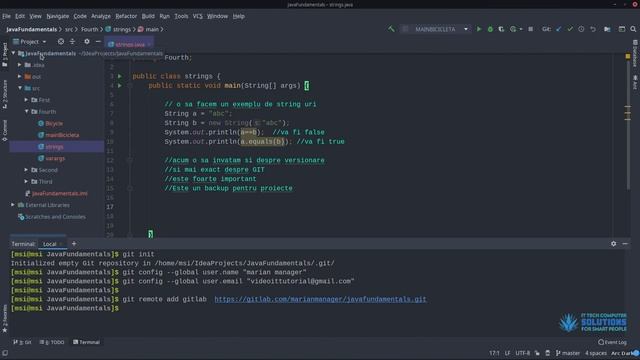Open Project Structure icon
This screenshot has height=360, width=640.
[607, 29]
